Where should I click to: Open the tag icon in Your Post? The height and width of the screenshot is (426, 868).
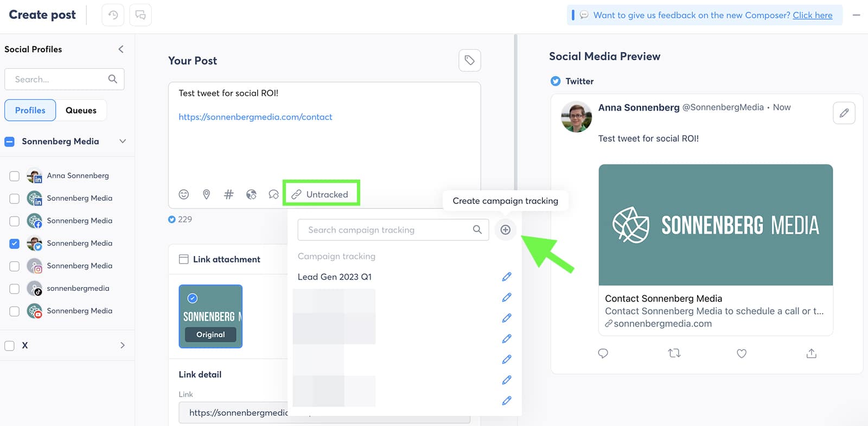pyautogui.click(x=470, y=60)
